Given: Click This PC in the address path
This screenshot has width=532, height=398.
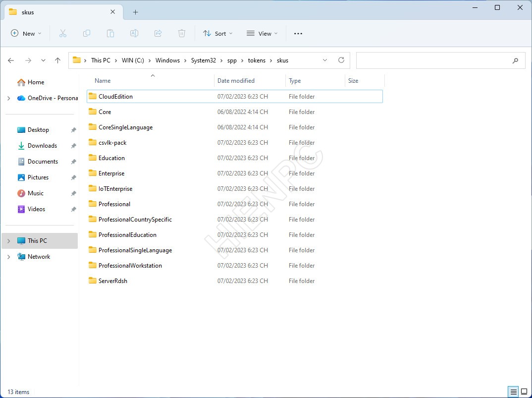Looking at the screenshot, I should coord(101,60).
